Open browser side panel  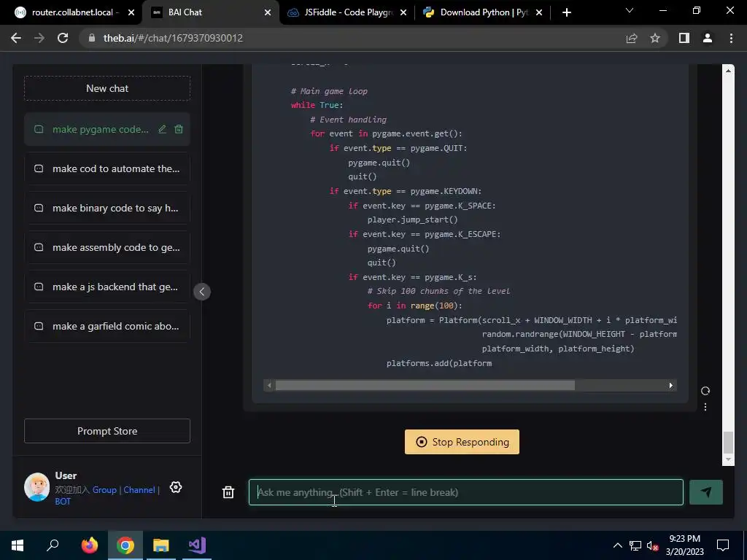tap(684, 38)
